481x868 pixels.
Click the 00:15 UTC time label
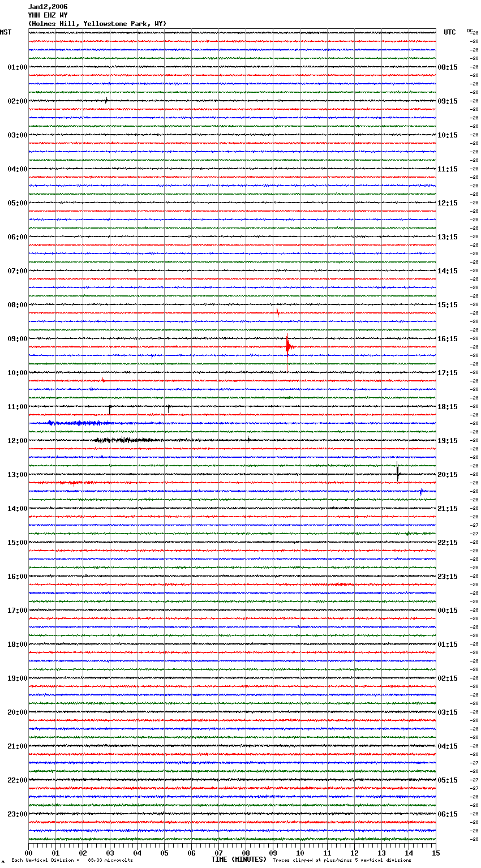[448, 611]
